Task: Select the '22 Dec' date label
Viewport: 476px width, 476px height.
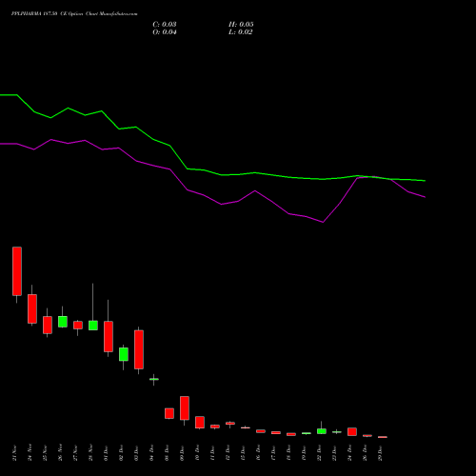Action: [x=319, y=453]
